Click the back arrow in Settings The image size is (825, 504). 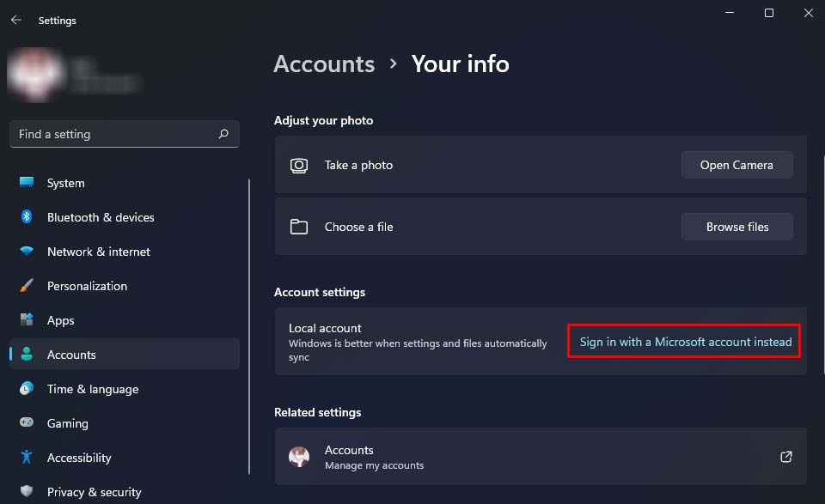point(15,20)
